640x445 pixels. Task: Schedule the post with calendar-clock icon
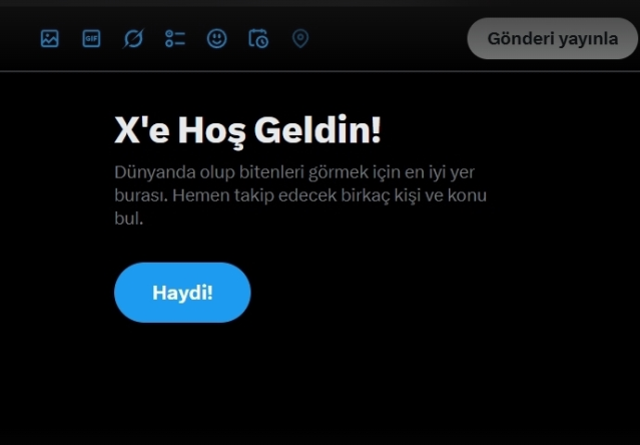coord(258,39)
